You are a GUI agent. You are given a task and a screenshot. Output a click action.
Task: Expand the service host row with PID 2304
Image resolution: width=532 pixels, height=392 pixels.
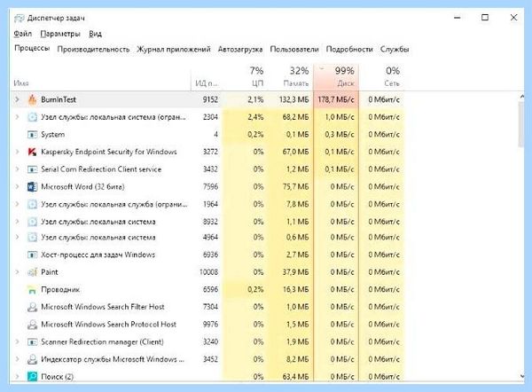[x=17, y=117]
